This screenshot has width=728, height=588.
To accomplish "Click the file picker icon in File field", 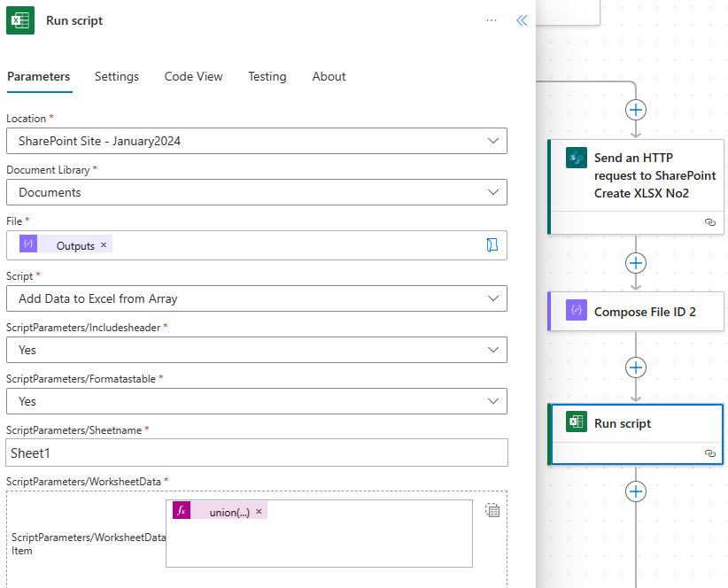I will [492, 245].
